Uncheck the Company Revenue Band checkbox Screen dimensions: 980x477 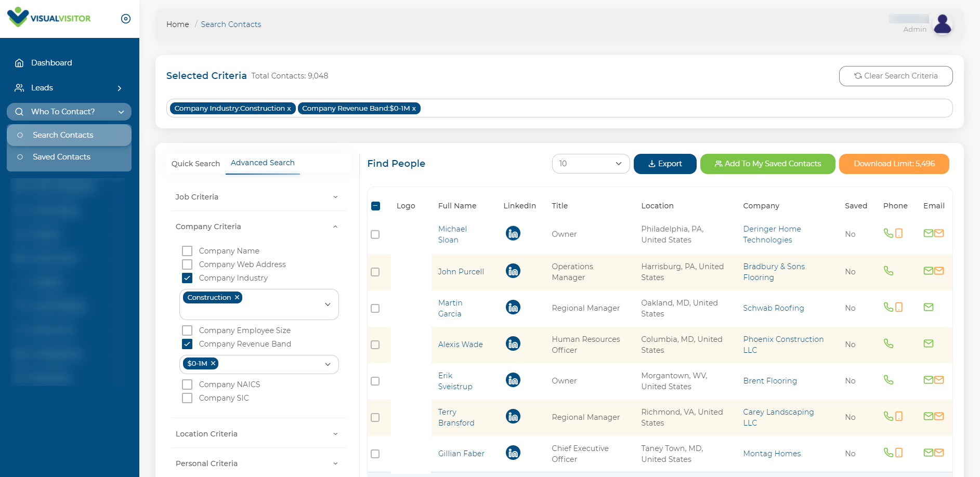(187, 344)
